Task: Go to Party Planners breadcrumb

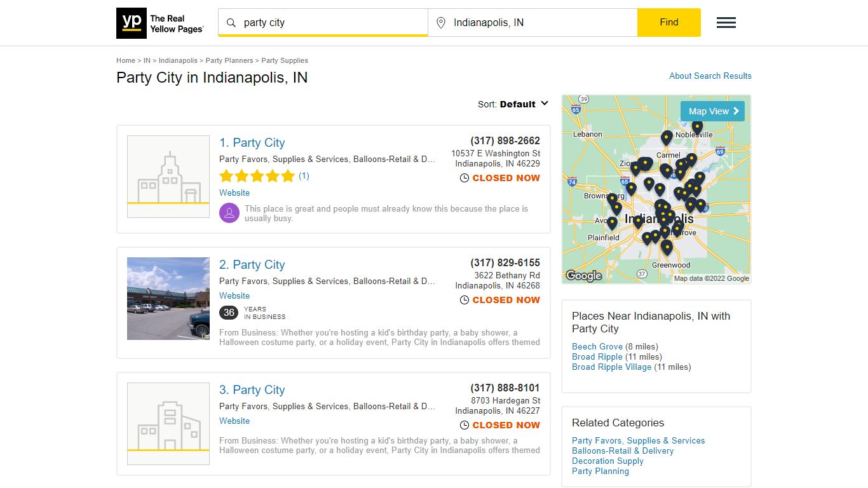Action: (x=229, y=61)
